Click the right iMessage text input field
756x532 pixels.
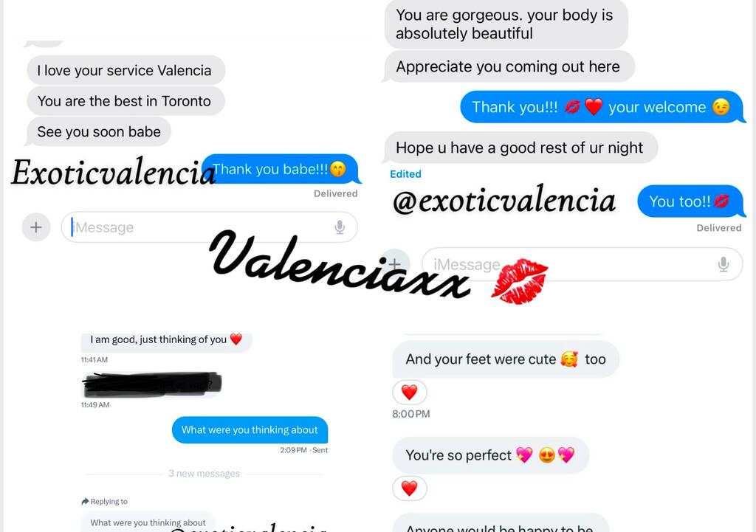582,264
